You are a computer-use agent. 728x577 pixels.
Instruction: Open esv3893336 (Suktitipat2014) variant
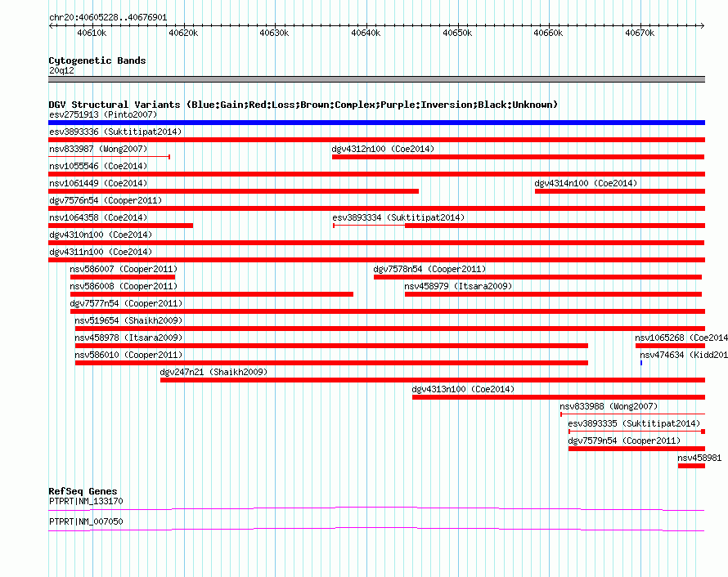[115, 132]
